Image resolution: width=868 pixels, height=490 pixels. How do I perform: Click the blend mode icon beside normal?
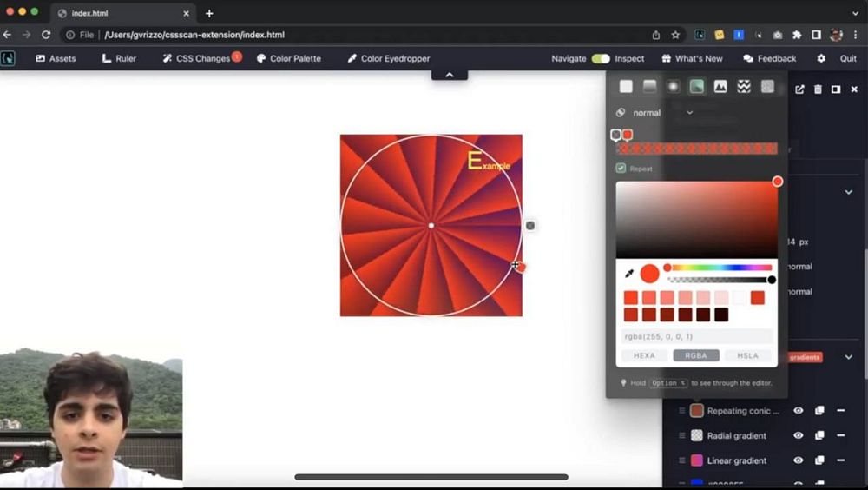click(x=621, y=113)
